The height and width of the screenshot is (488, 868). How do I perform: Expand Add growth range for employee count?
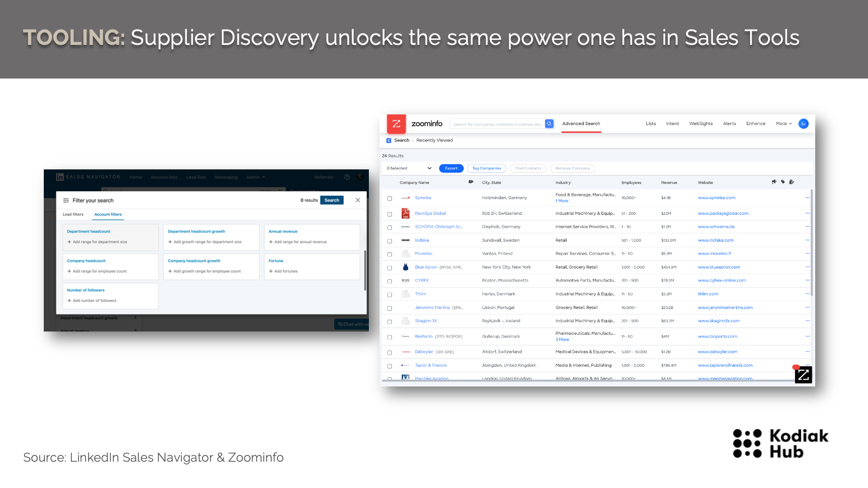[204, 271]
